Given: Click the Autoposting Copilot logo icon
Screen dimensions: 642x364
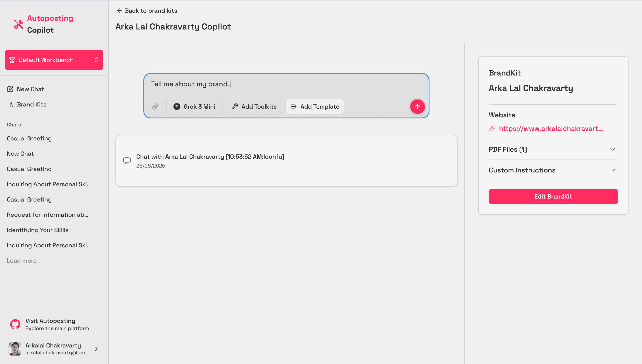Looking at the screenshot, I should tap(18, 24).
